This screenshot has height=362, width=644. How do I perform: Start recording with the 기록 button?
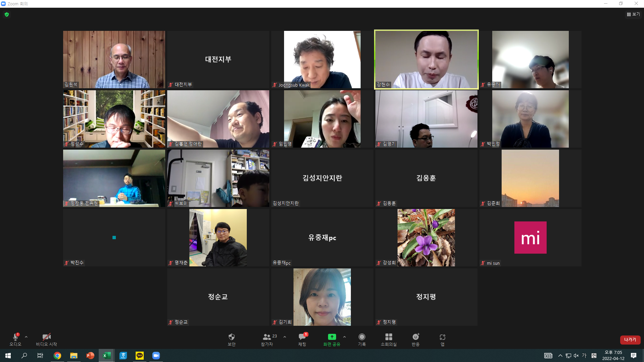click(362, 339)
